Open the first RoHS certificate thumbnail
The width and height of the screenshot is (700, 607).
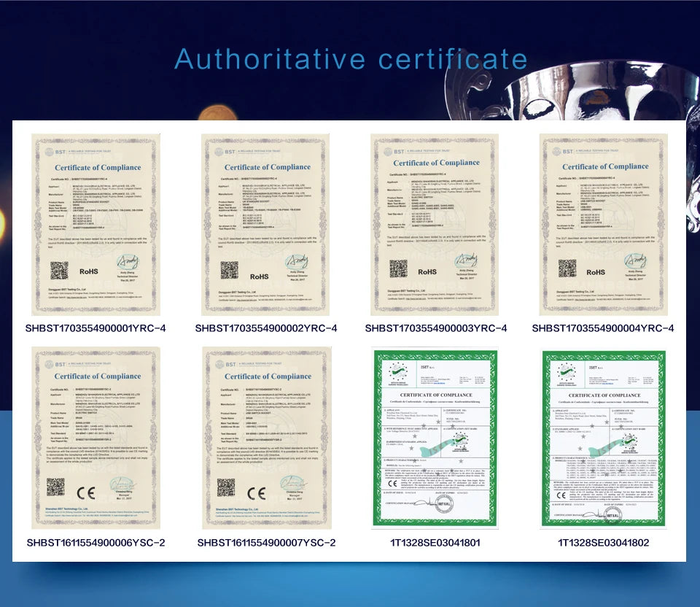point(96,224)
